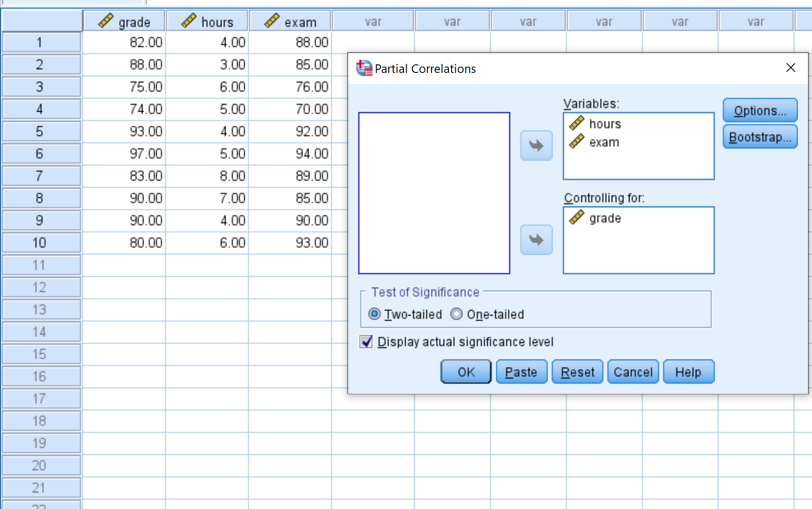Select row 15 header
This screenshot has width=812, height=509.
click(x=41, y=354)
